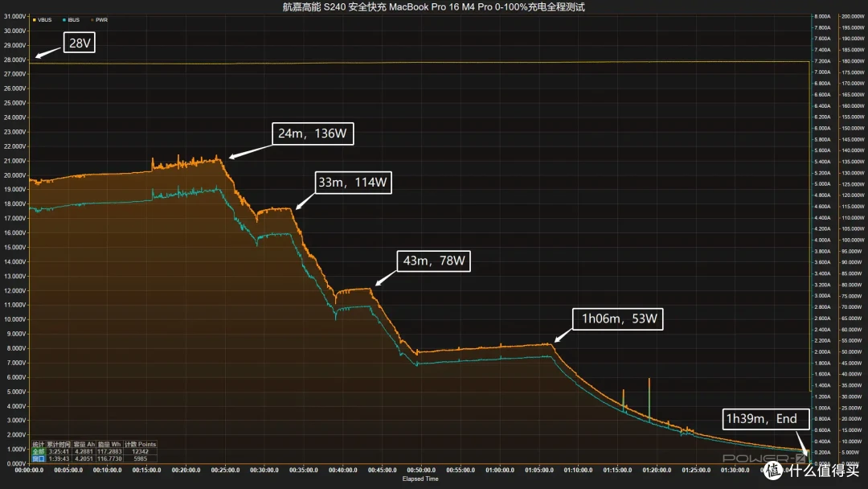
Task: Click the 3:25:41 total time cell
Action: pos(59,451)
